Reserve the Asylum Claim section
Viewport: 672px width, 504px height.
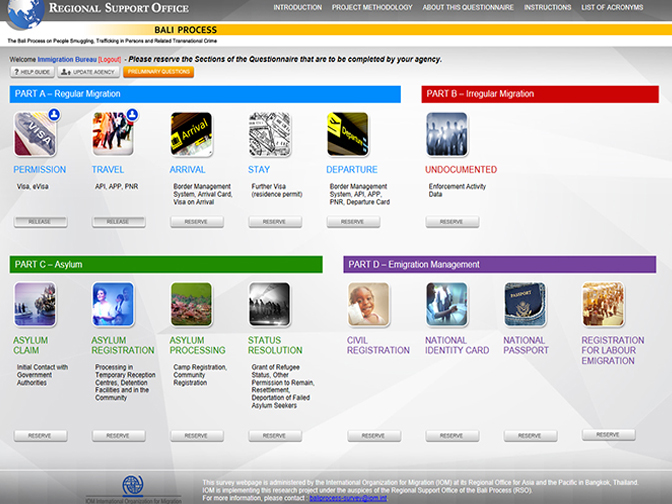(40, 436)
